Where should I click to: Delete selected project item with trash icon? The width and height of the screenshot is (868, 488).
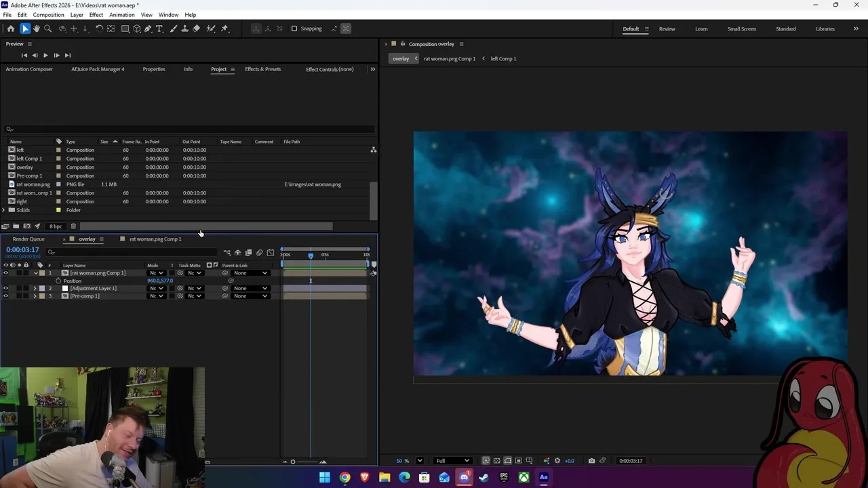click(x=73, y=226)
